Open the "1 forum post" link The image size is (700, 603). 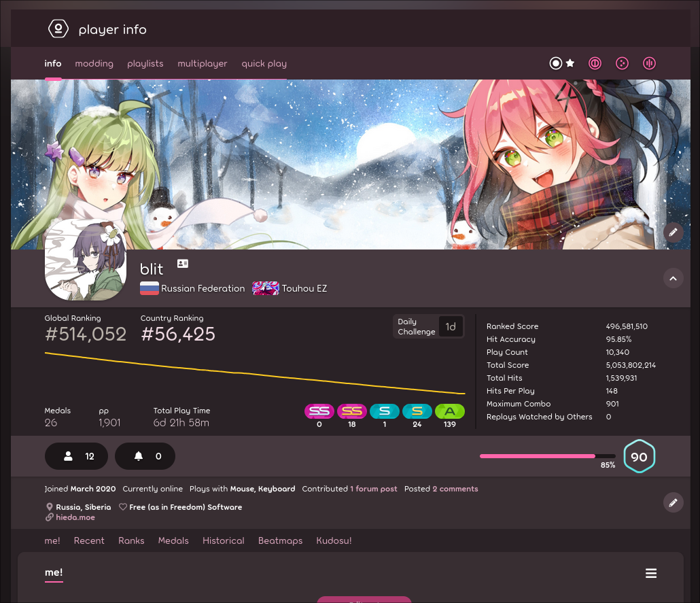coord(374,489)
